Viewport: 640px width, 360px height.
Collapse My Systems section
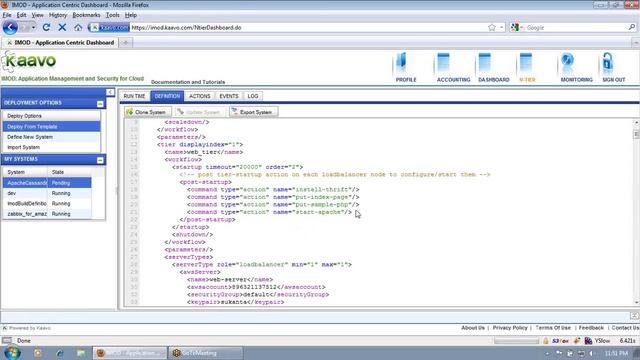click(100, 160)
